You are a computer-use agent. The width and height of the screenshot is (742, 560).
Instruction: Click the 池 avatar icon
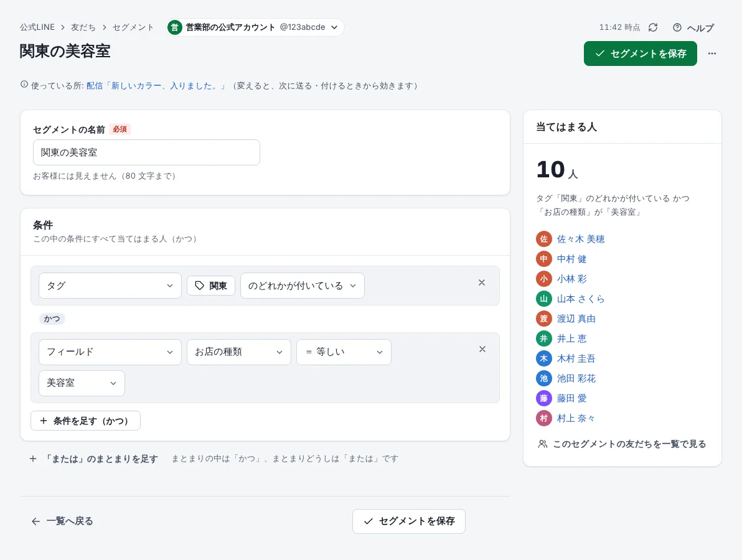(543, 378)
